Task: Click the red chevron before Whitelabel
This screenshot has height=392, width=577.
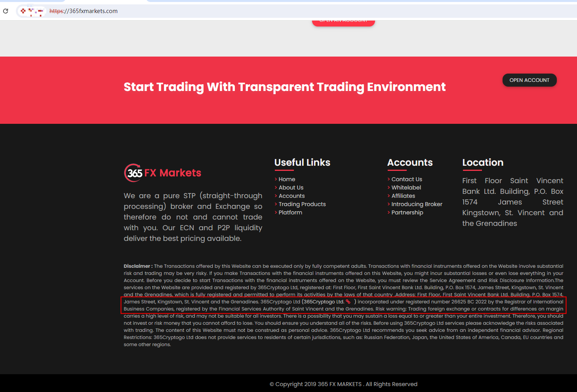Action: 389,187
